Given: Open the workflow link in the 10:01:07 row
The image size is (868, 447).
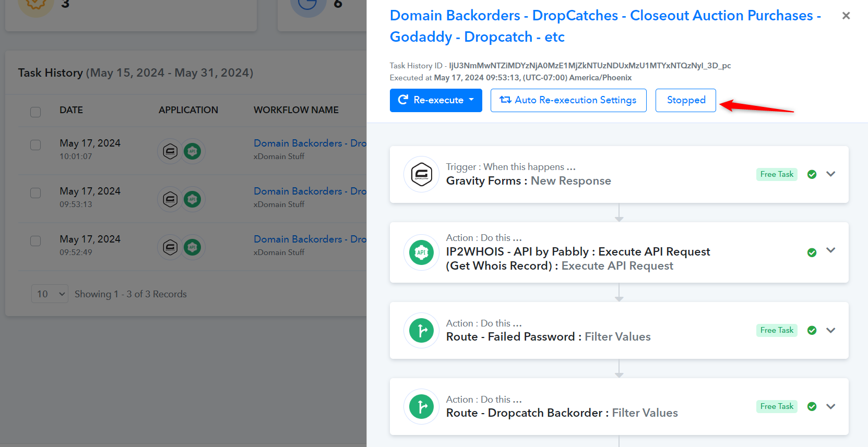Looking at the screenshot, I should (x=310, y=143).
